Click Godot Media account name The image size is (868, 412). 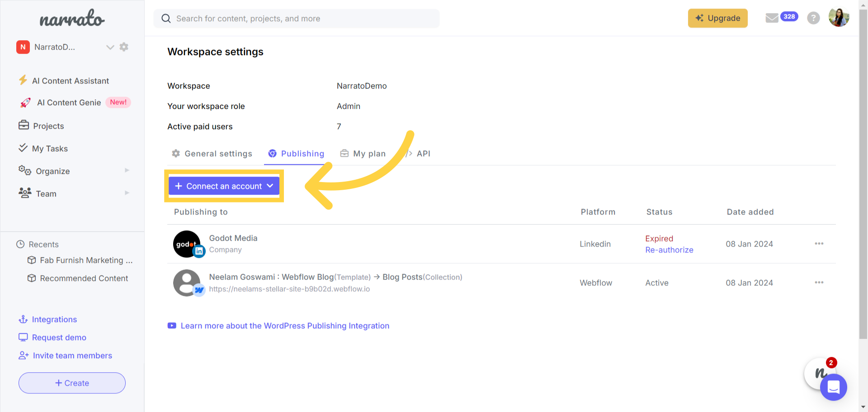point(233,238)
